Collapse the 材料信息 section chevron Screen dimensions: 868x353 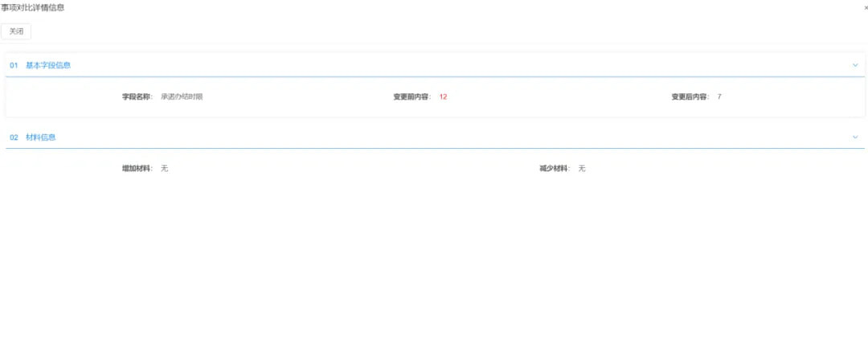click(x=855, y=138)
